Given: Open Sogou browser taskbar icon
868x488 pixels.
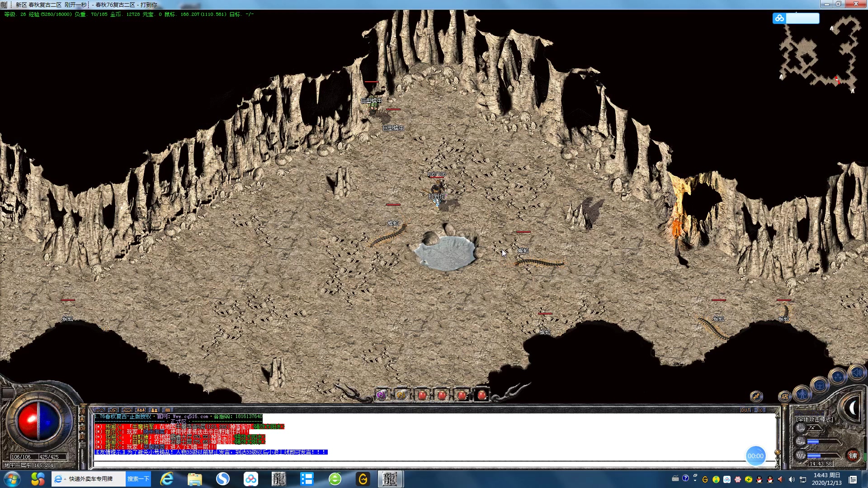Looking at the screenshot, I should (223, 479).
